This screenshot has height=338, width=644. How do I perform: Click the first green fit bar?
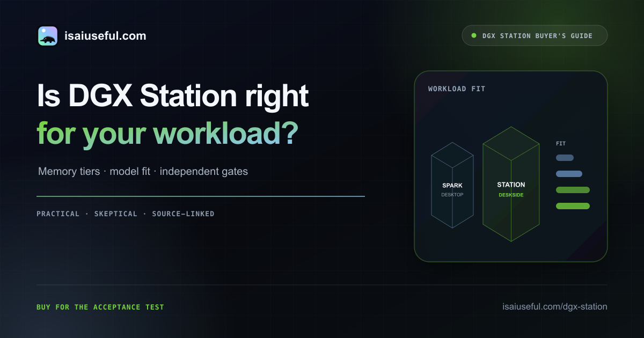(x=573, y=190)
